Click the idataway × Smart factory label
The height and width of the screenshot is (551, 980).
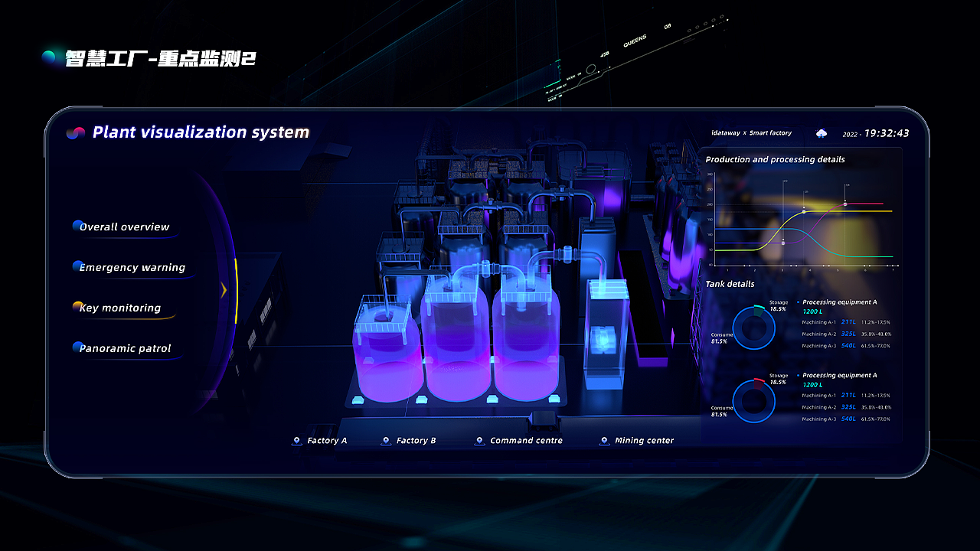point(751,133)
